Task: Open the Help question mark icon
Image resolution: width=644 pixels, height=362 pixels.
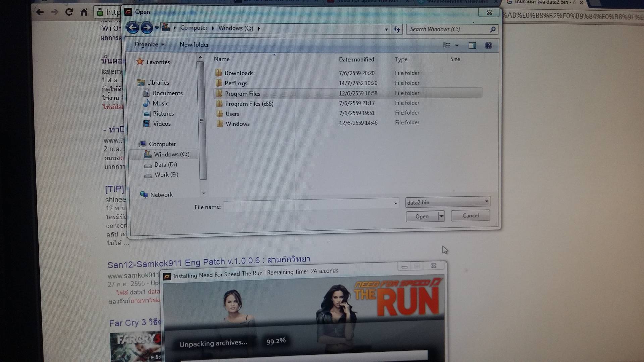Action: coord(488,45)
